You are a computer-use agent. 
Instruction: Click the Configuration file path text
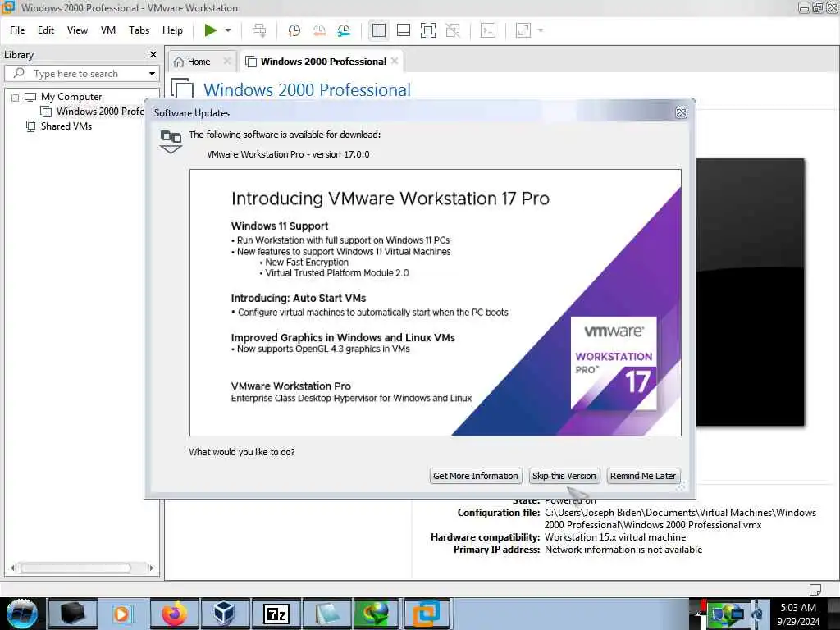680,518
